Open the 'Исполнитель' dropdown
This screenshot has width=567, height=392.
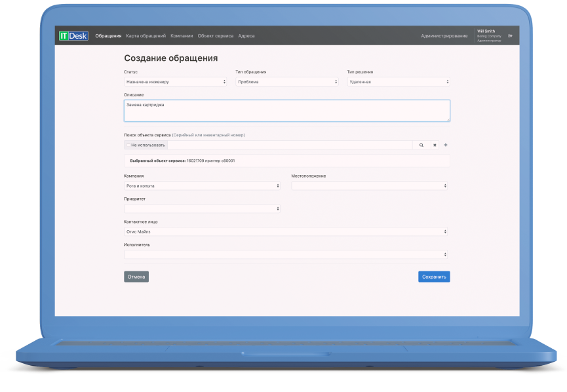(286, 254)
